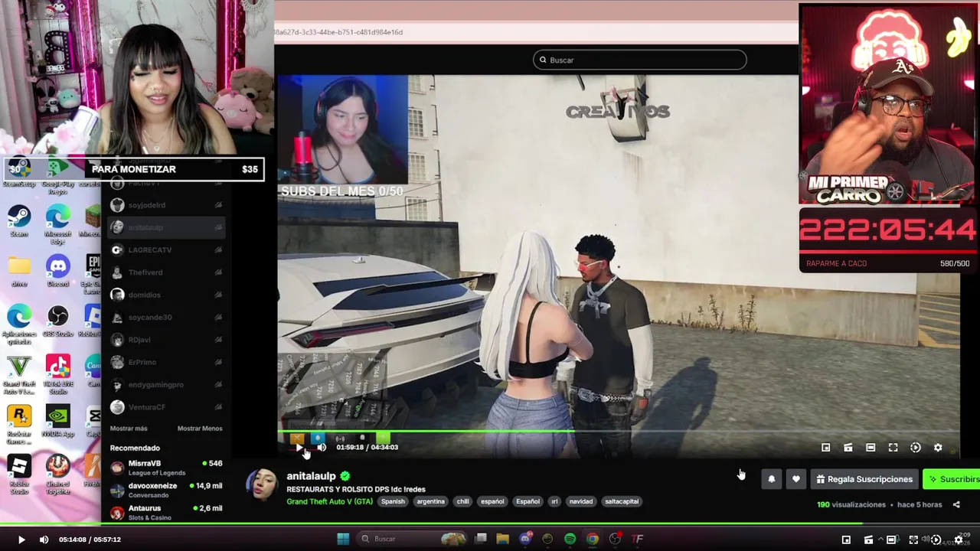
Task: Open ErPrimo in the followed channels list
Action: [167, 362]
